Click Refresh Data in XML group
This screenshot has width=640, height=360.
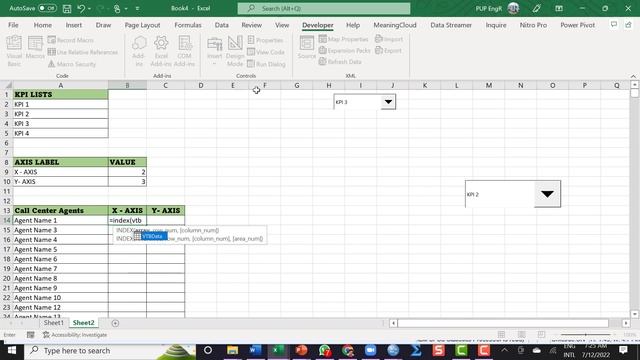(x=340, y=62)
